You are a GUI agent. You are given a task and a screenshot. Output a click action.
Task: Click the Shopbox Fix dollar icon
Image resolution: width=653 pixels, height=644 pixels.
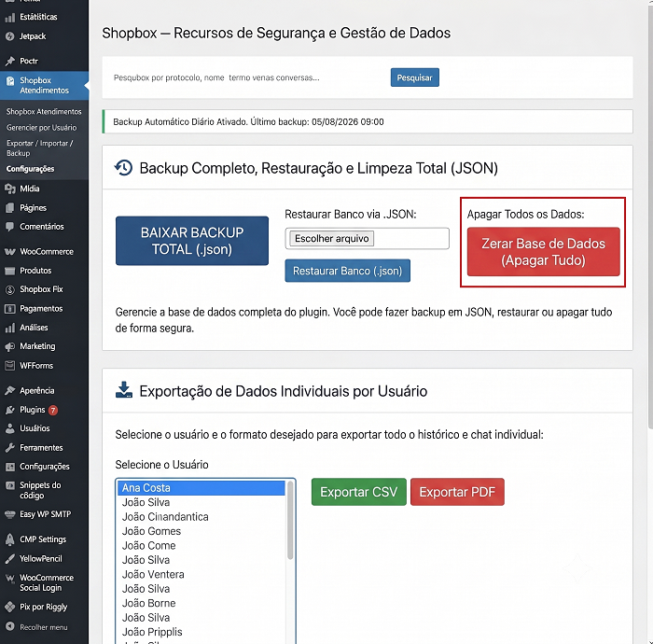10,289
